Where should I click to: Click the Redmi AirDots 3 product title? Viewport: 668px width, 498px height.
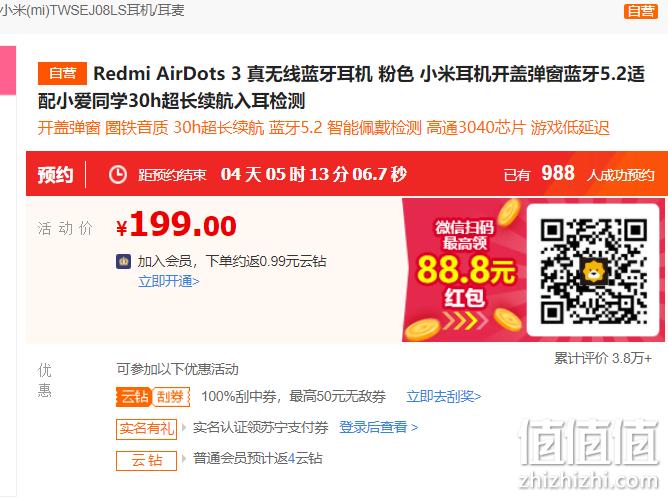pos(341,87)
